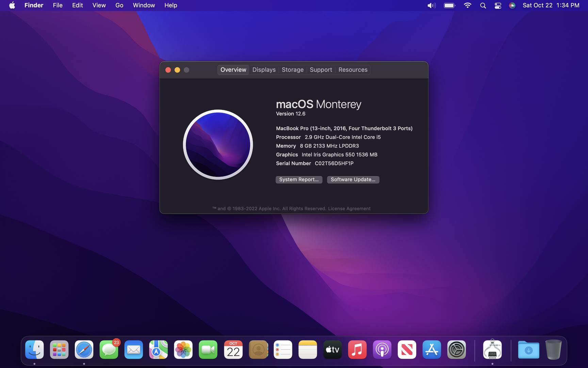Viewport: 588px width, 368px height.
Task: Click the Trash in the Dock
Action: tap(553, 350)
